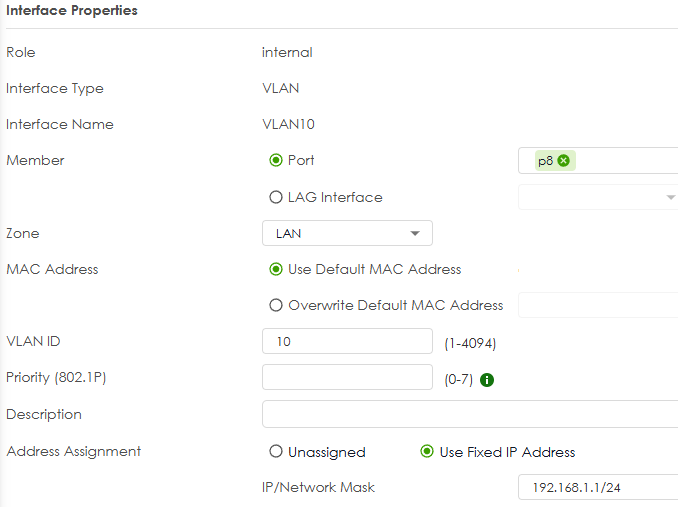Screen dimensions: 678x507
Task: Click the Interface Properties heading
Action: pos(72,11)
